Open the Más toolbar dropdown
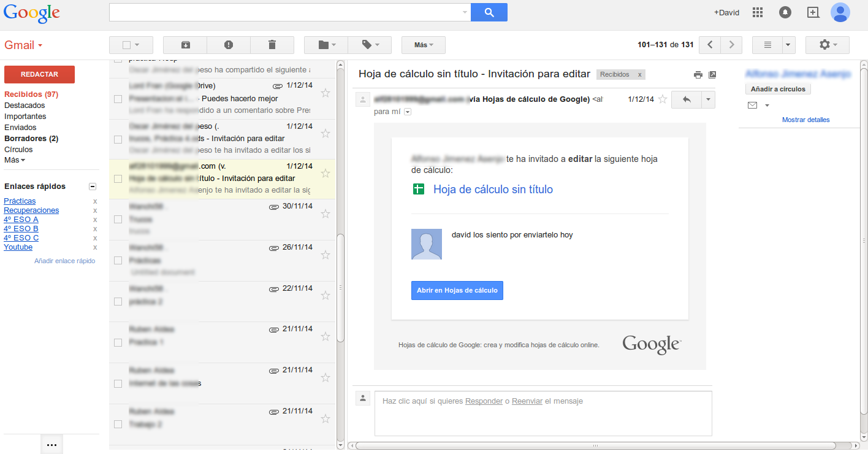 [x=424, y=45]
